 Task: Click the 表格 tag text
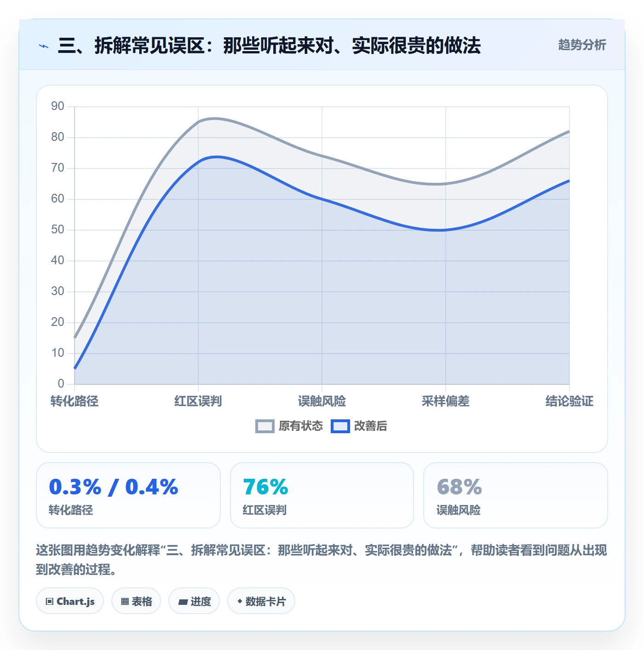click(x=142, y=602)
